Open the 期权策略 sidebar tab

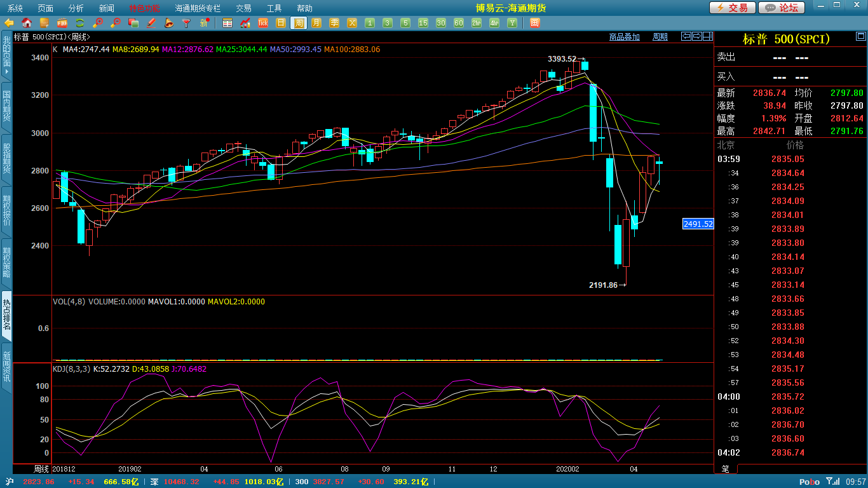(x=6, y=262)
